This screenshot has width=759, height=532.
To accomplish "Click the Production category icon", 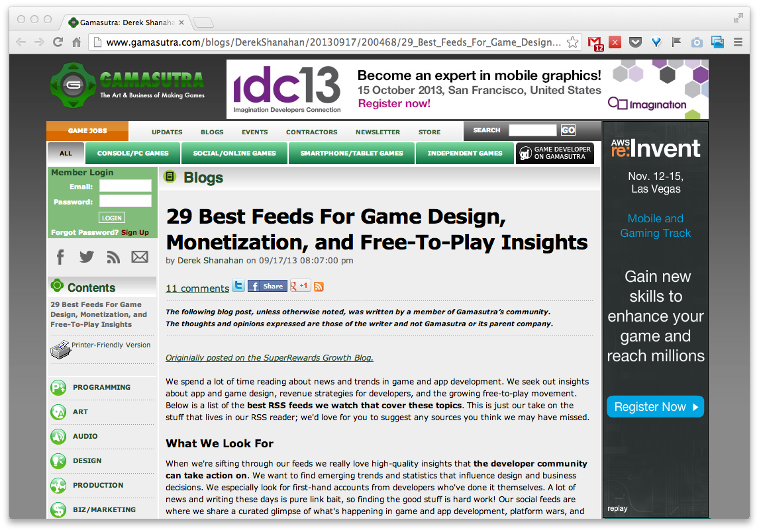I will [x=58, y=485].
